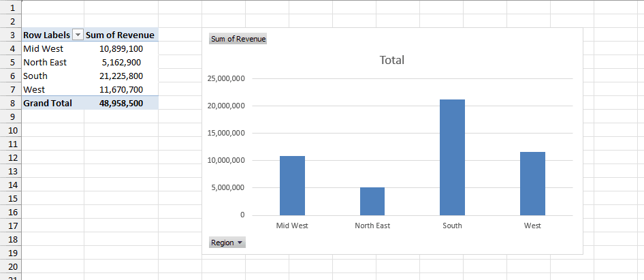
Task: Select the grand total value 48,958,500
Action: [x=121, y=103]
